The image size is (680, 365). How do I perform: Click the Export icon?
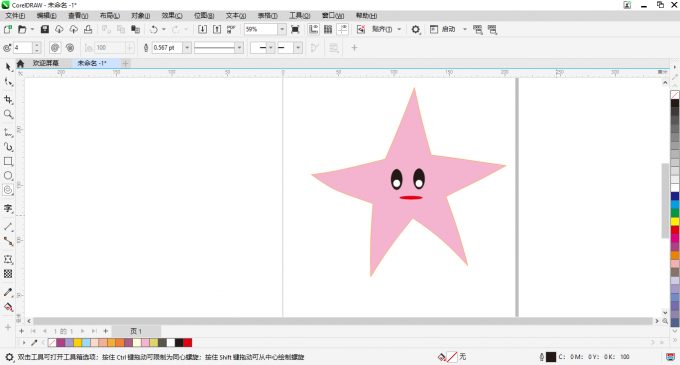point(217,29)
